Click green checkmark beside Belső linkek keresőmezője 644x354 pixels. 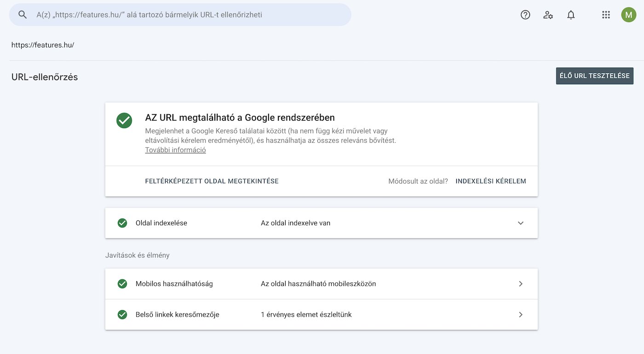[122, 315]
